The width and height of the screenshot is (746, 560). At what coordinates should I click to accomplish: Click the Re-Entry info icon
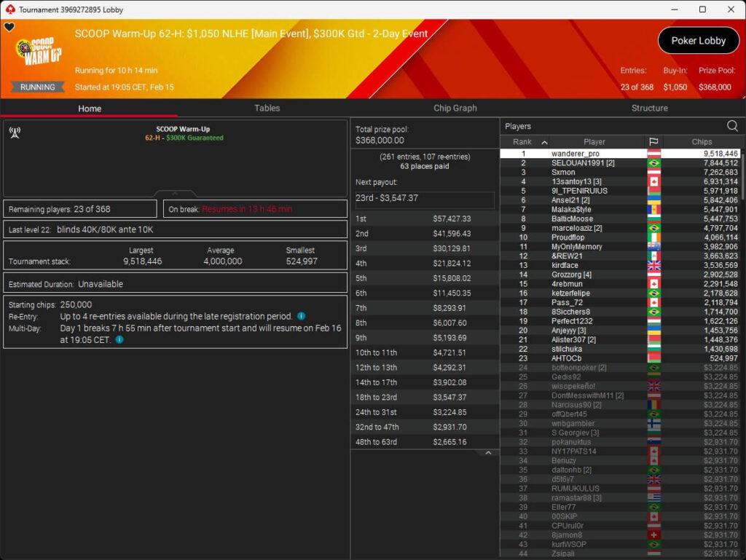point(302,317)
